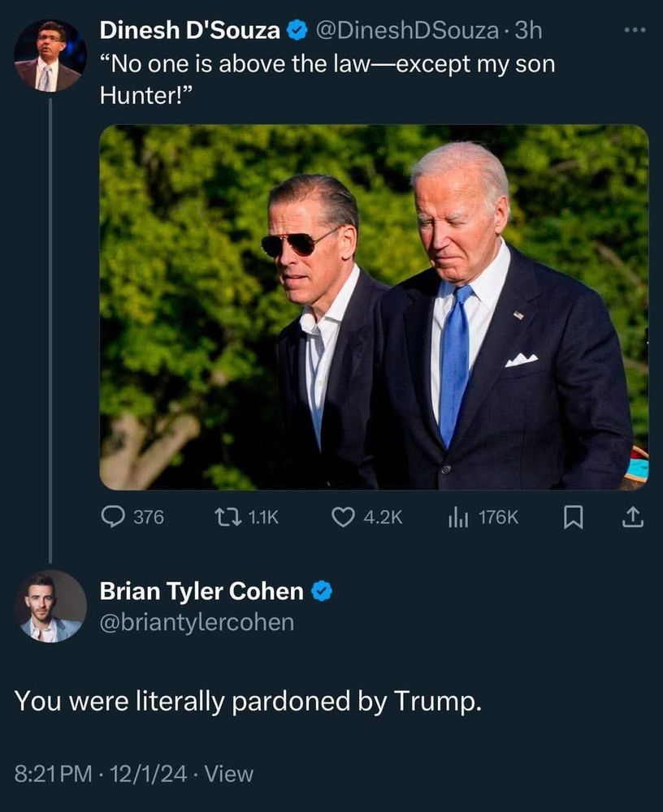Enlarge the attached photo in tweet
The image size is (663, 812).
point(374,307)
